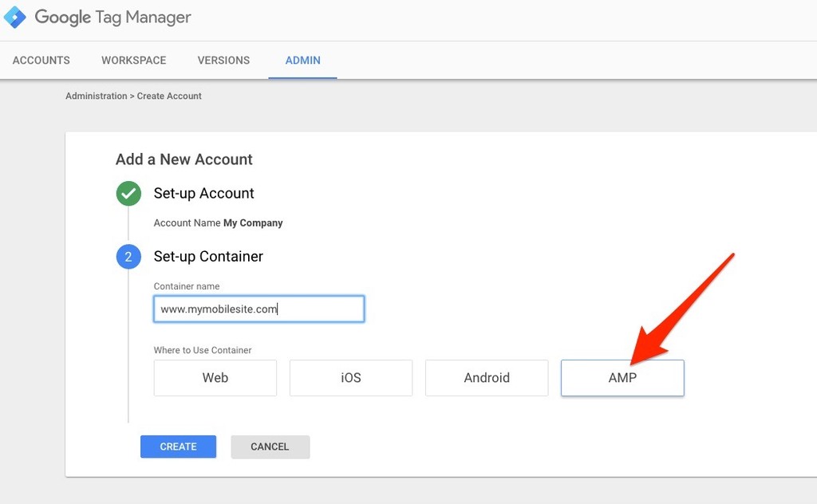This screenshot has width=817, height=504.
Task: Switch to the ACCOUNTS tab
Action: pos(41,60)
